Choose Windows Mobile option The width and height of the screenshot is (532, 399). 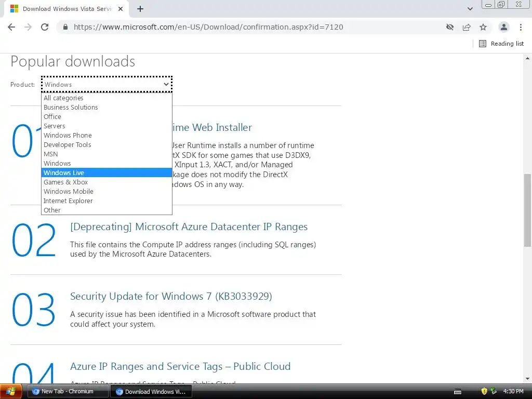click(107, 191)
